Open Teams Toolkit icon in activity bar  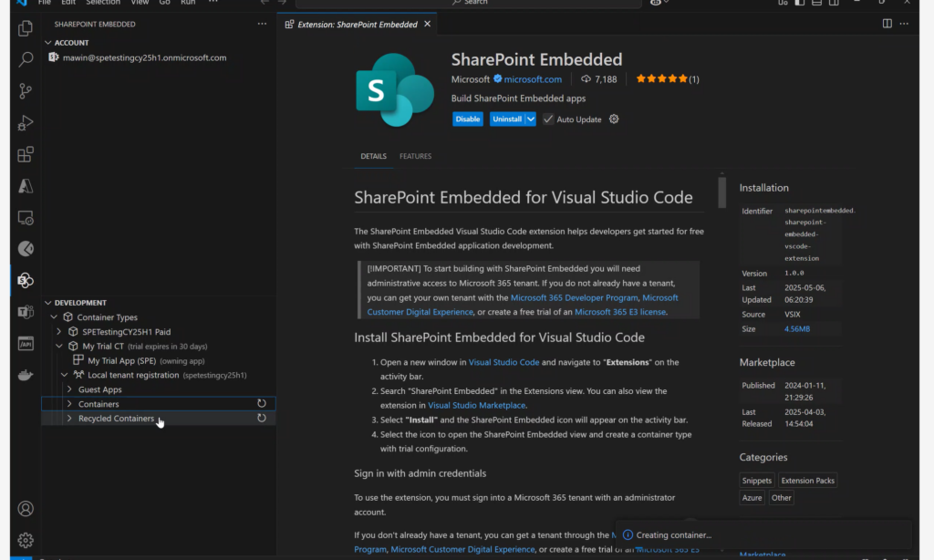pyautogui.click(x=25, y=312)
